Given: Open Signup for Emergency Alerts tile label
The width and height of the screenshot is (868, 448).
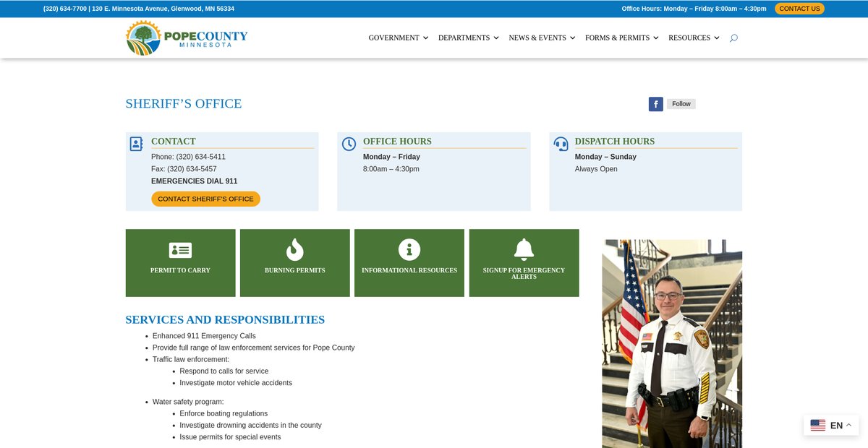Looking at the screenshot, I should point(524,273).
